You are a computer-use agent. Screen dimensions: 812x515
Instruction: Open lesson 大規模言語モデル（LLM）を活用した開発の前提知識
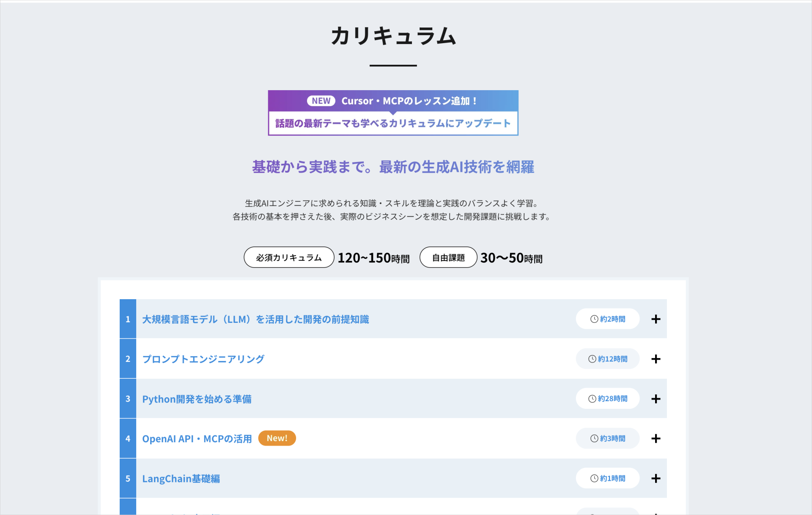point(255,319)
